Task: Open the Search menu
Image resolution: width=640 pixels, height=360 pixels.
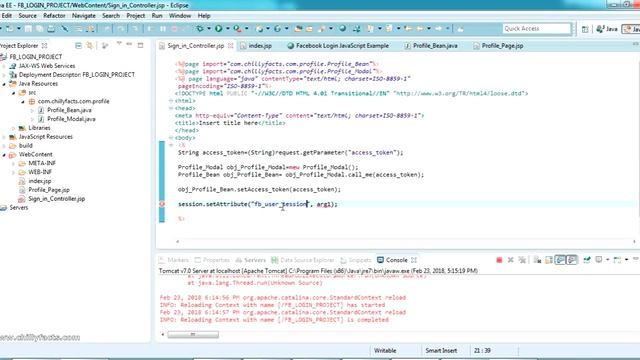Action: tap(111, 16)
